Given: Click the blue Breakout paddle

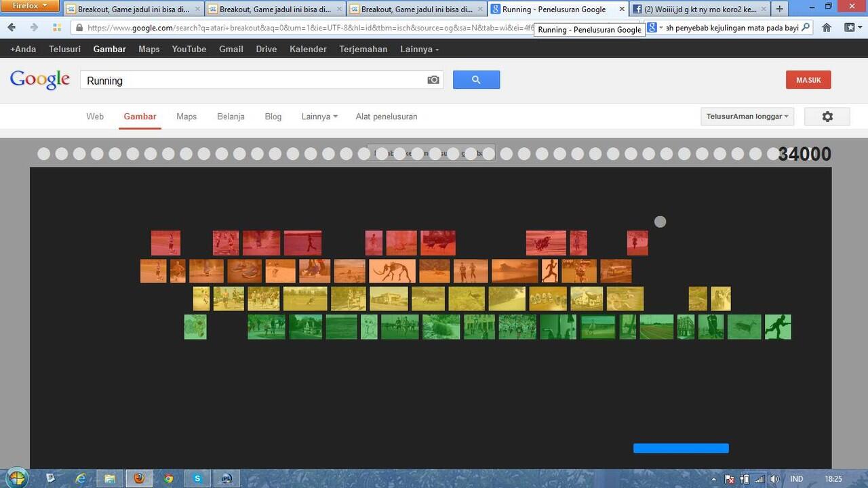Looking at the screenshot, I should (x=681, y=448).
